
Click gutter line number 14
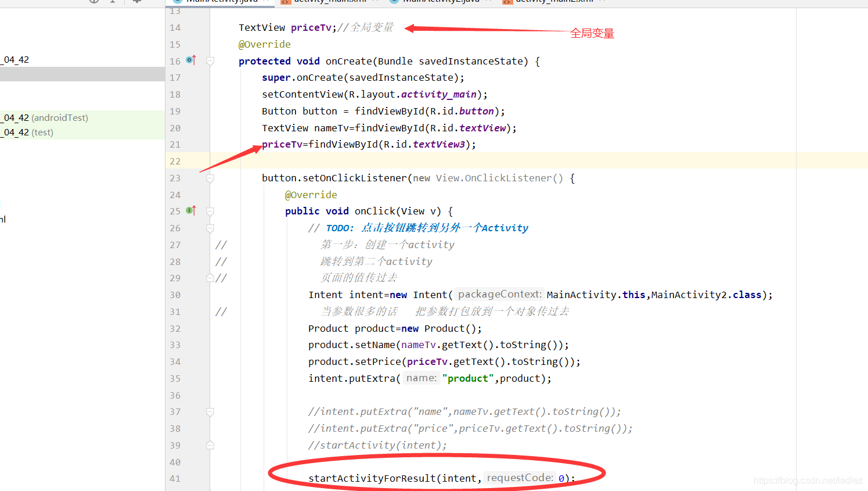pyautogui.click(x=175, y=27)
